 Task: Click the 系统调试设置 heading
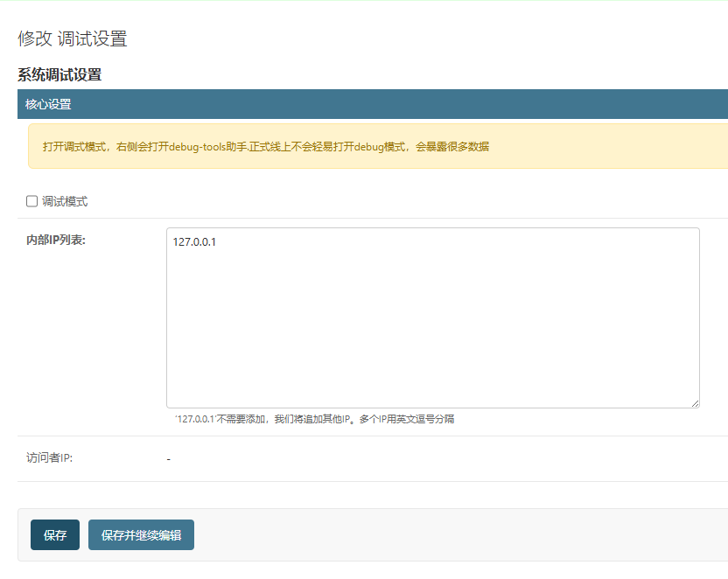pyautogui.click(x=59, y=75)
